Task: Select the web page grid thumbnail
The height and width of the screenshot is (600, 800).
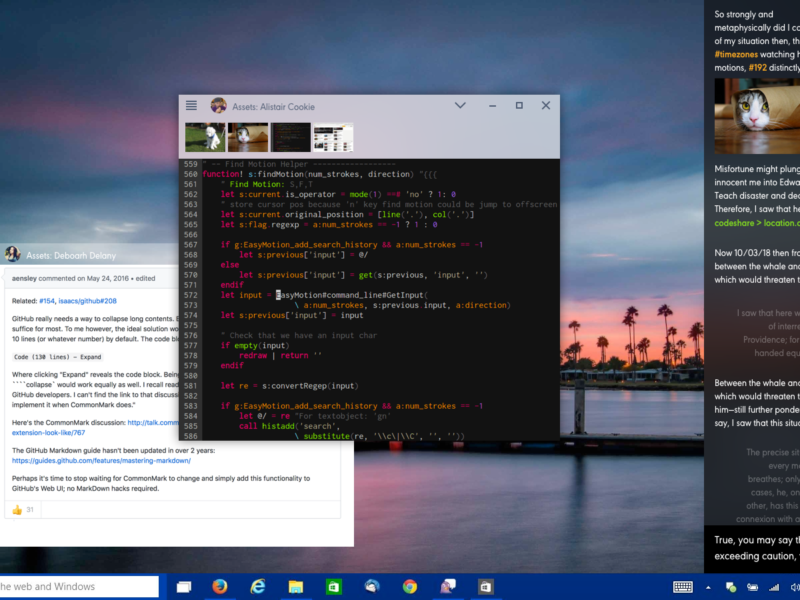Action: (x=333, y=137)
